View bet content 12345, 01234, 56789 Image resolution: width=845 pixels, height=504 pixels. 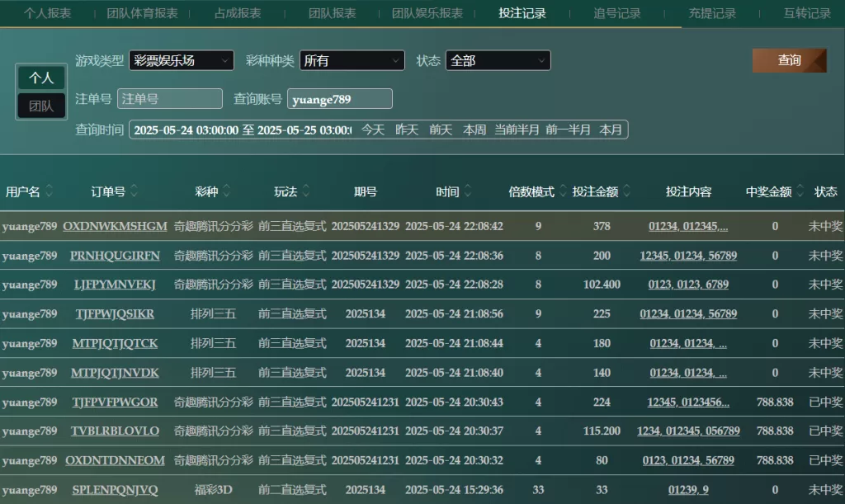click(688, 256)
